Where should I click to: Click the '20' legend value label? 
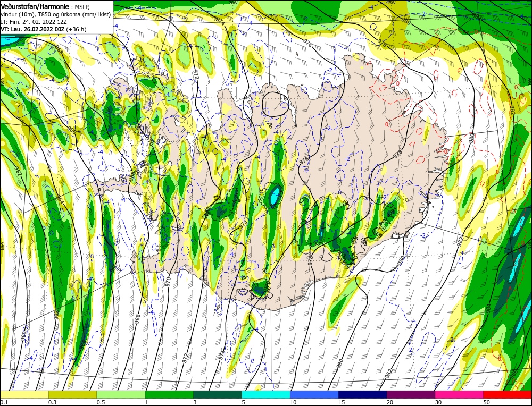coord(390,402)
